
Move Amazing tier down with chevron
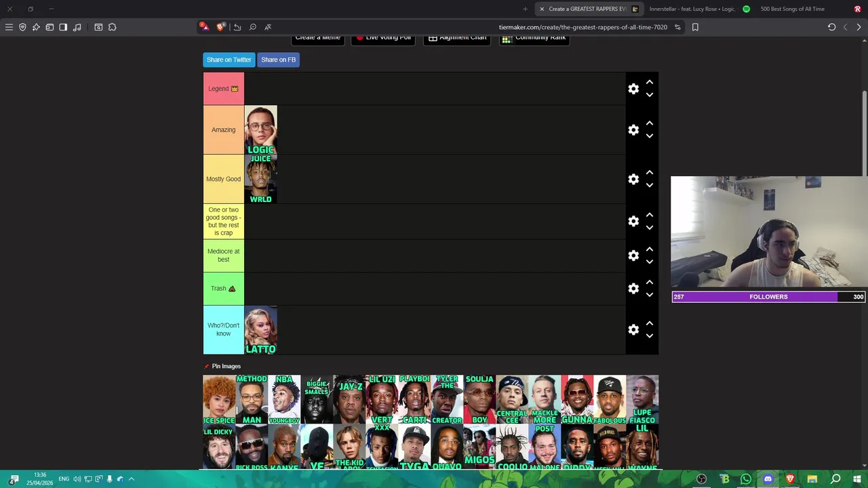tap(650, 136)
